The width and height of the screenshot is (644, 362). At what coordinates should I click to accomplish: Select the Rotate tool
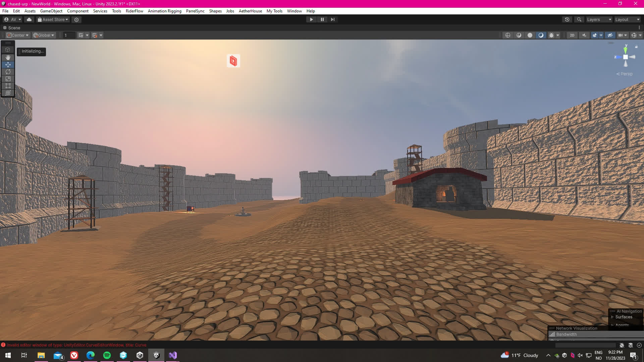pos(8,72)
